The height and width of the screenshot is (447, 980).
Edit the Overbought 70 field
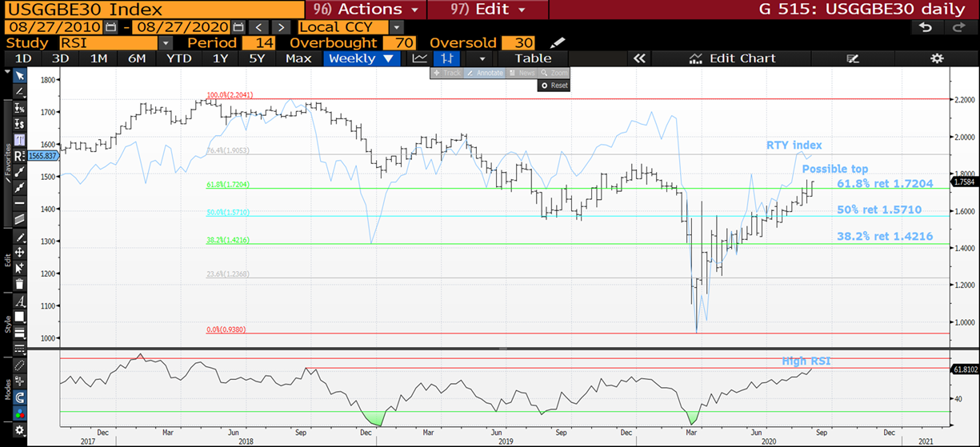(x=399, y=42)
